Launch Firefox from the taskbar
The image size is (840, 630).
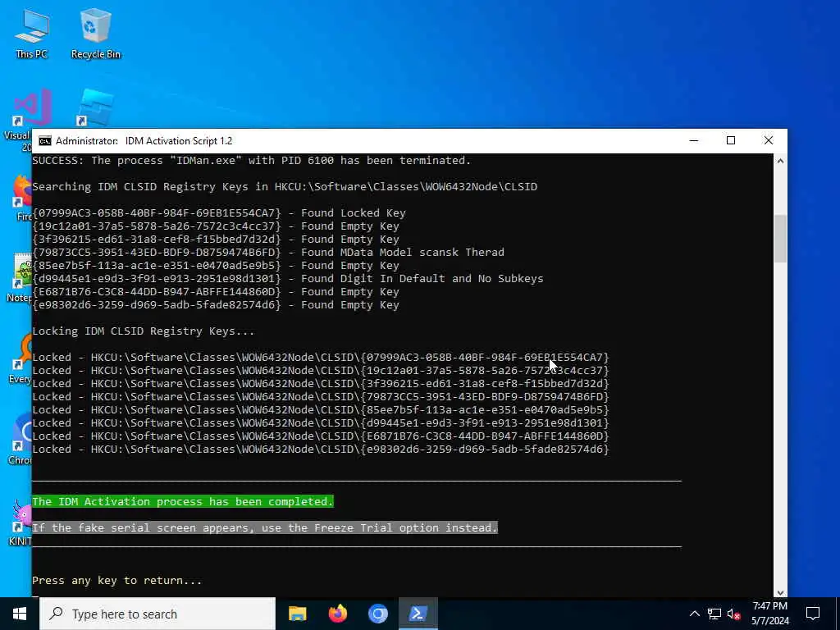pyautogui.click(x=337, y=614)
